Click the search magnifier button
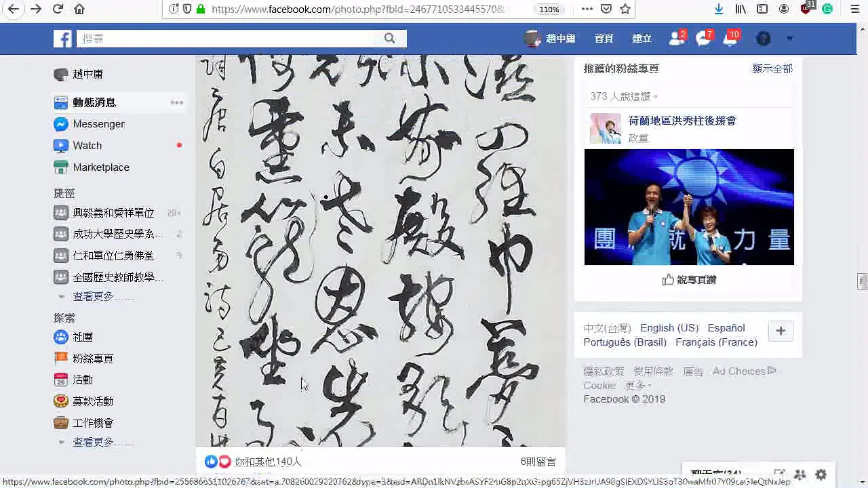Screen dimensions: 868x488 (x=389, y=39)
